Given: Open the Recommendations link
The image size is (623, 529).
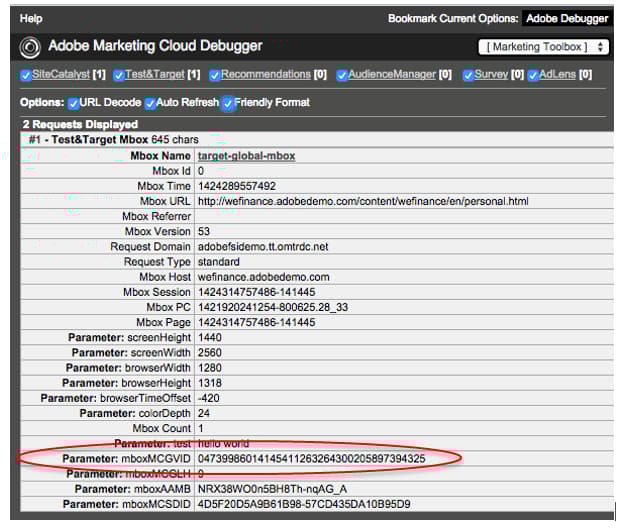Looking at the screenshot, I should point(266,74).
